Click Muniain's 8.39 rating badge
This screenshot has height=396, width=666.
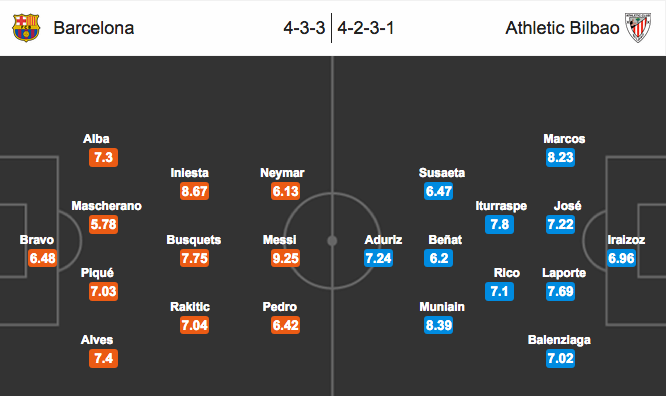click(x=438, y=325)
